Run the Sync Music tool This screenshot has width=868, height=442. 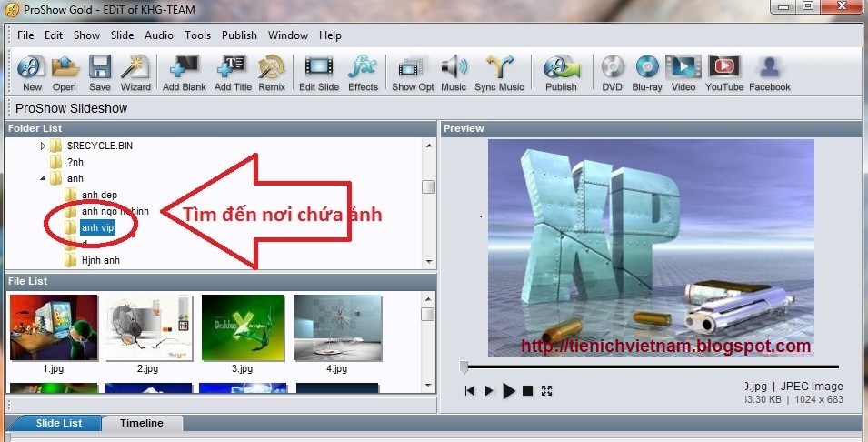click(499, 73)
